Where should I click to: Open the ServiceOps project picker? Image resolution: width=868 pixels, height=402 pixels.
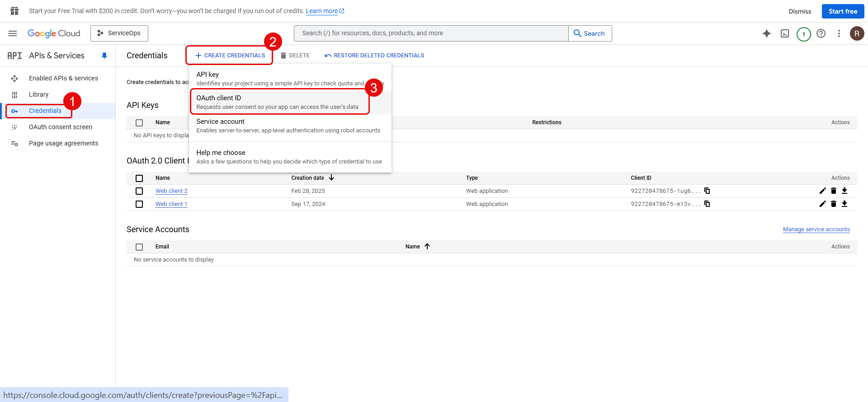pos(119,33)
